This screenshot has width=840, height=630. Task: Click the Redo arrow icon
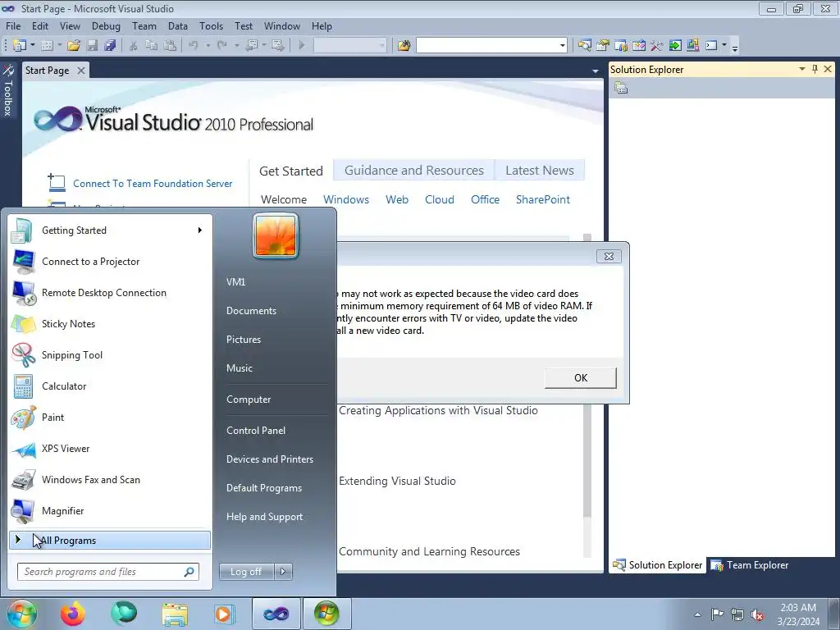click(x=221, y=46)
